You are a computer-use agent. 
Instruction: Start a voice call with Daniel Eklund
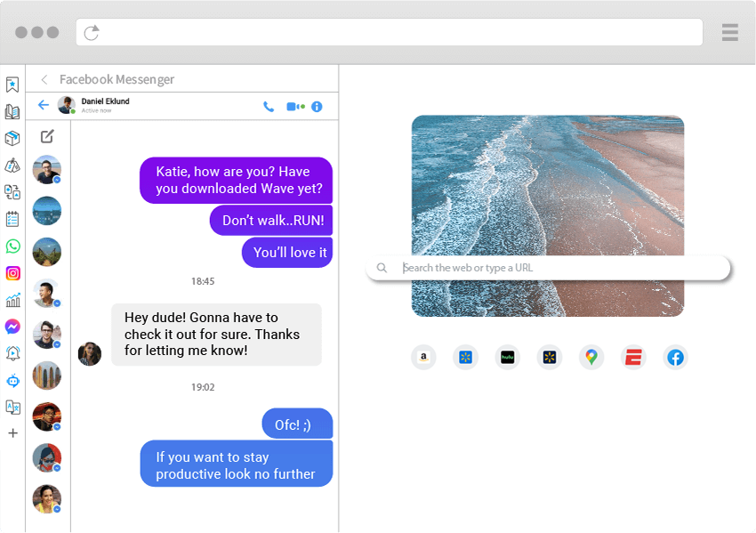[x=269, y=105]
